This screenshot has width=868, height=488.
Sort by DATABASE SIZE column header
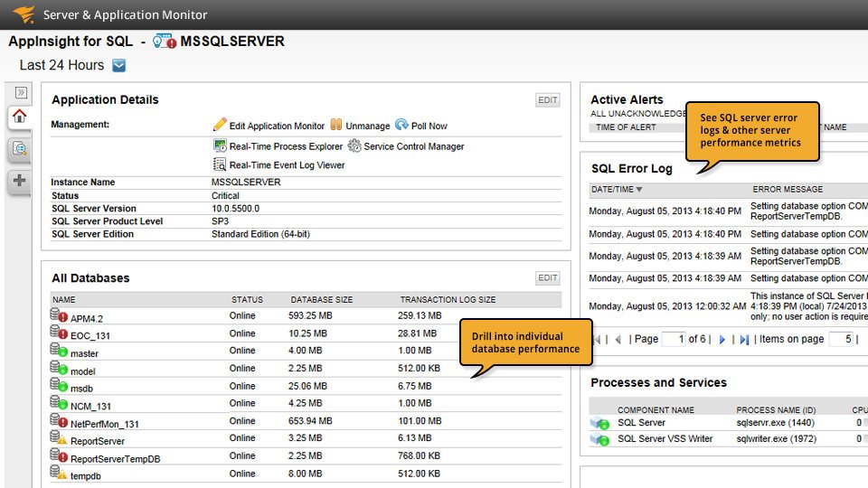(x=322, y=300)
